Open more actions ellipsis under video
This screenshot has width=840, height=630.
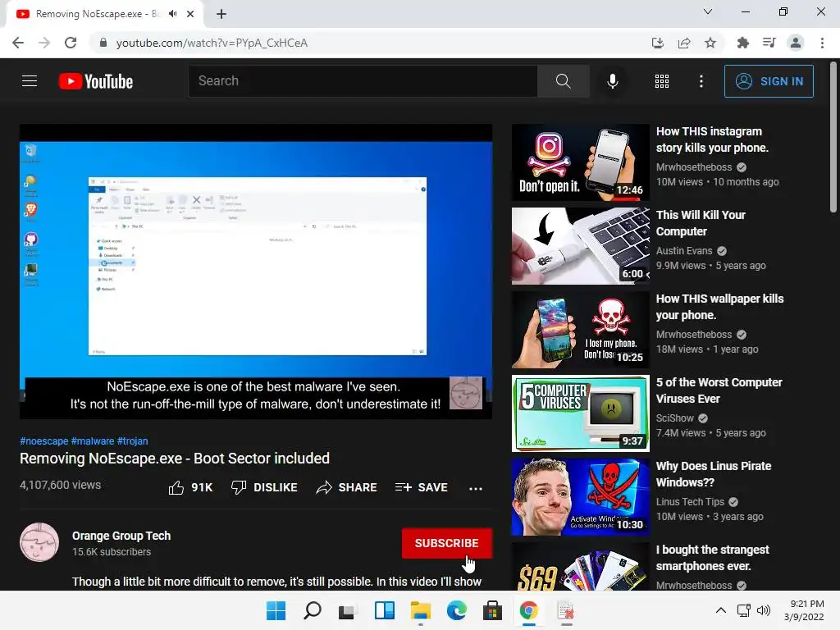(x=476, y=488)
